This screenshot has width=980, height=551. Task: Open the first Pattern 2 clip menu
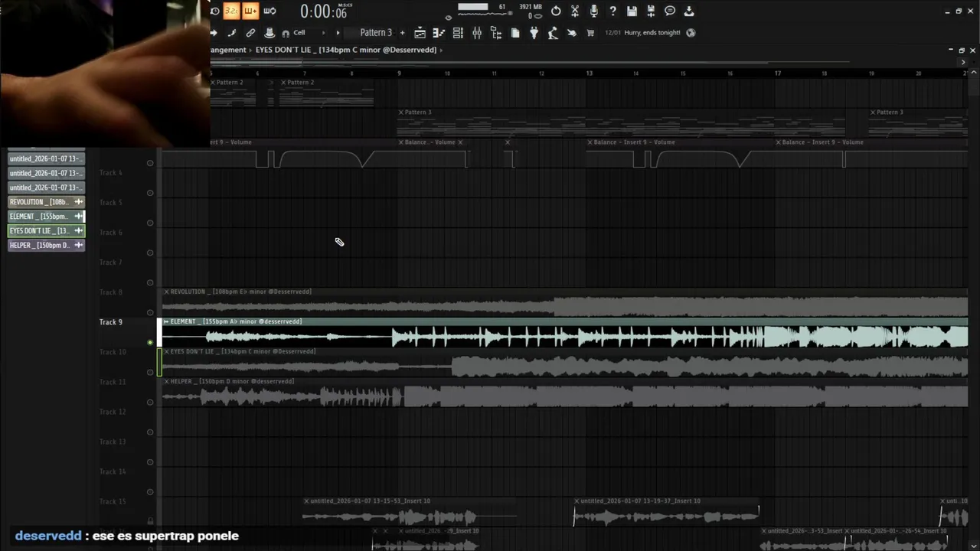tap(214, 82)
